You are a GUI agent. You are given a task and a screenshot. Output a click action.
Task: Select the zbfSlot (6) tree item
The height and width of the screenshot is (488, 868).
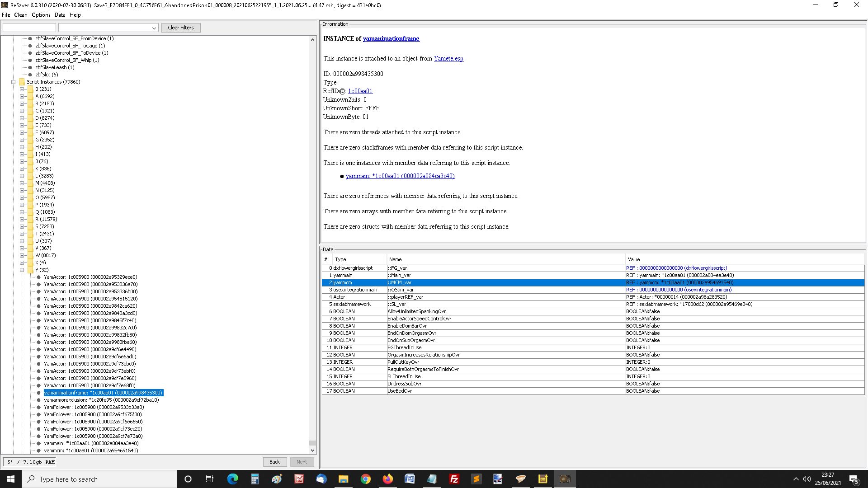click(x=47, y=75)
